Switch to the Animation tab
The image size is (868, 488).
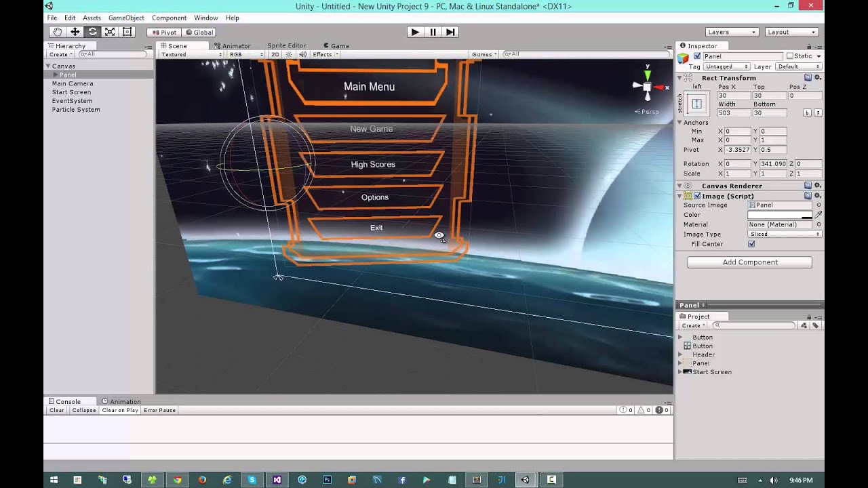(121, 401)
